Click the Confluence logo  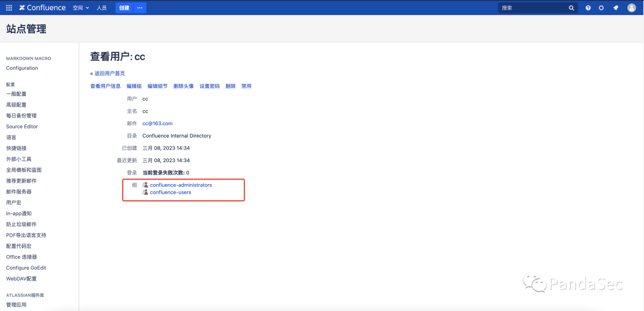[x=42, y=8]
